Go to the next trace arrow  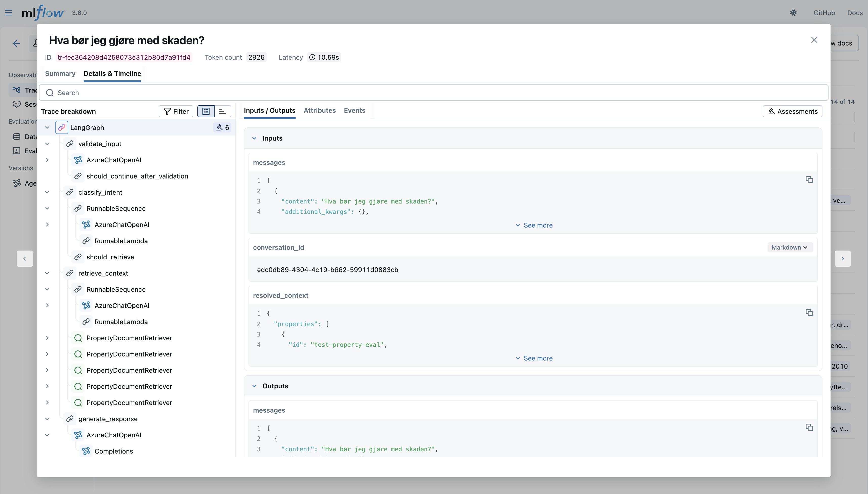(x=842, y=259)
